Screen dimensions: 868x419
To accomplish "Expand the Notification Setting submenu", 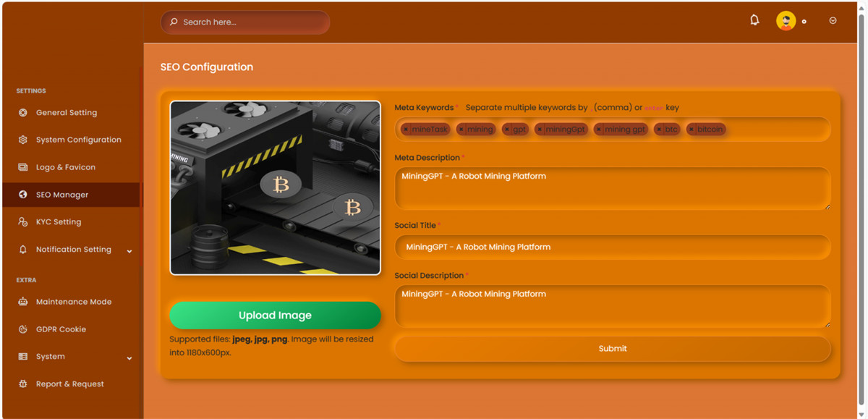I will click(x=129, y=250).
